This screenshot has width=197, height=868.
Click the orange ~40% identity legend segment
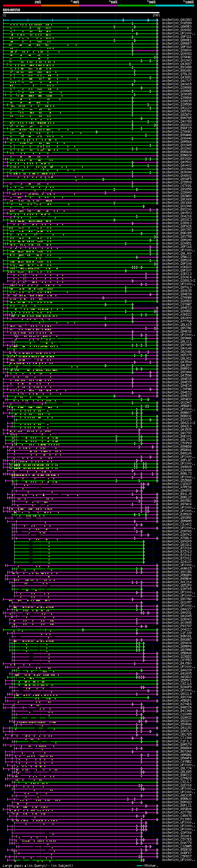61,6
